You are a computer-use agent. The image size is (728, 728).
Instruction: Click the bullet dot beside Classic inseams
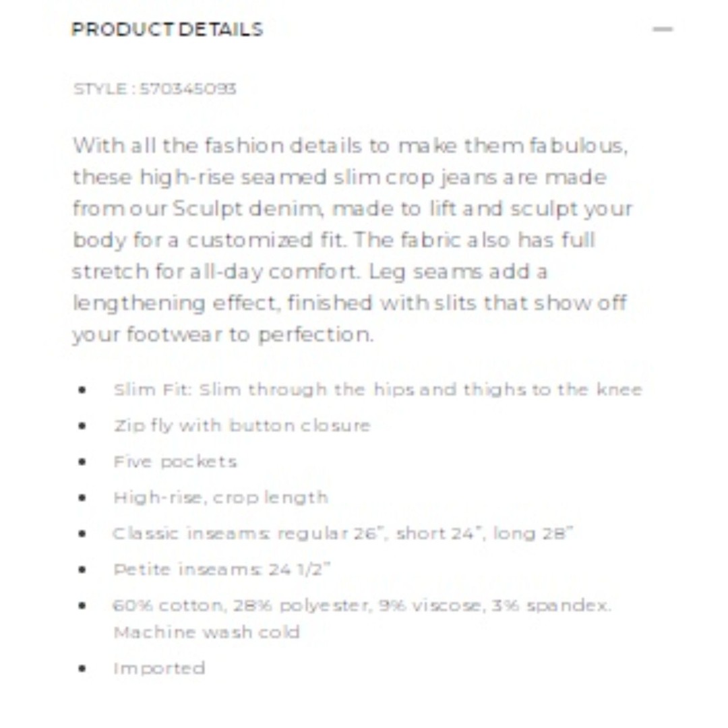tap(83, 533)
